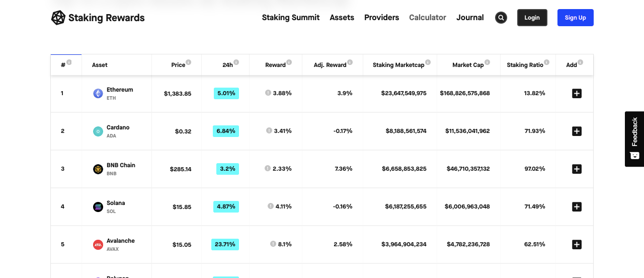Click info icon next to 24h header
Viewport: 644px width, 278px height.
(236, 62)
